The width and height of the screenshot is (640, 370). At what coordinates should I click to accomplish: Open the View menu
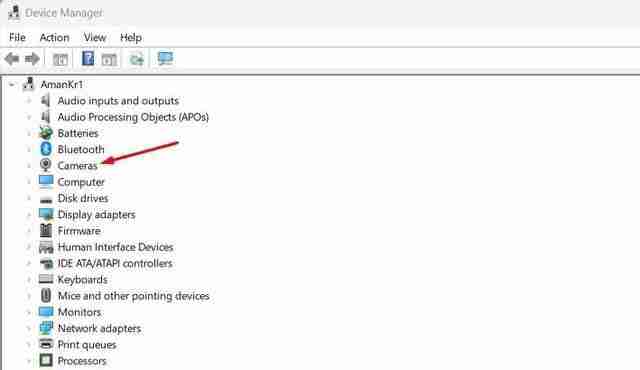click(x=95, y=38)
